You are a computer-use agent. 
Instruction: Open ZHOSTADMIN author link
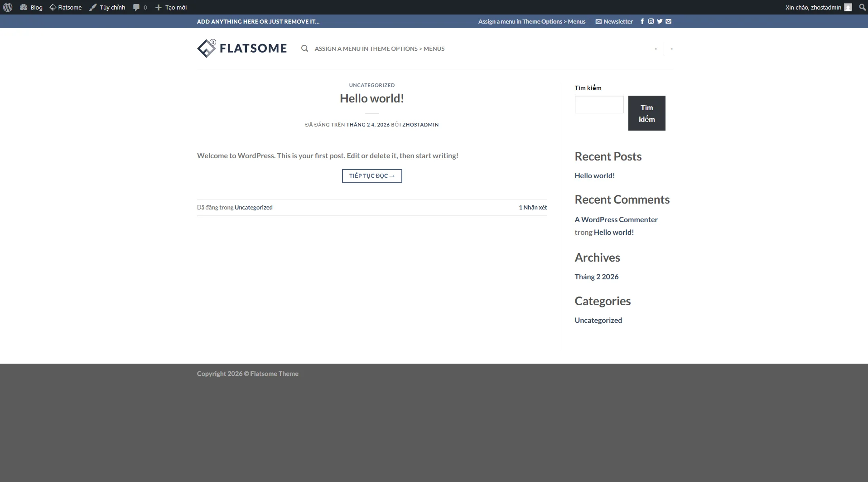click(x=420, y=125)
